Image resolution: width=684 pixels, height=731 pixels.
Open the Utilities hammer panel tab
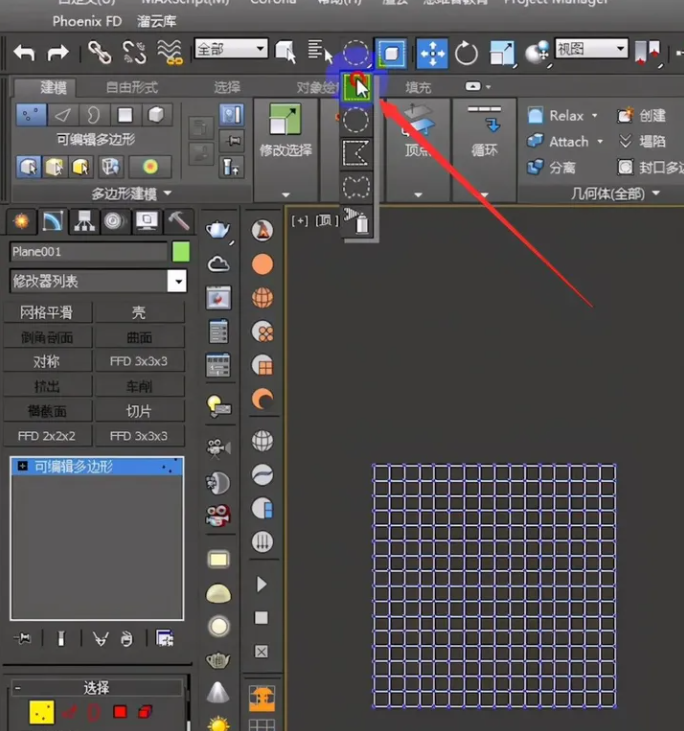click(178, 220)
